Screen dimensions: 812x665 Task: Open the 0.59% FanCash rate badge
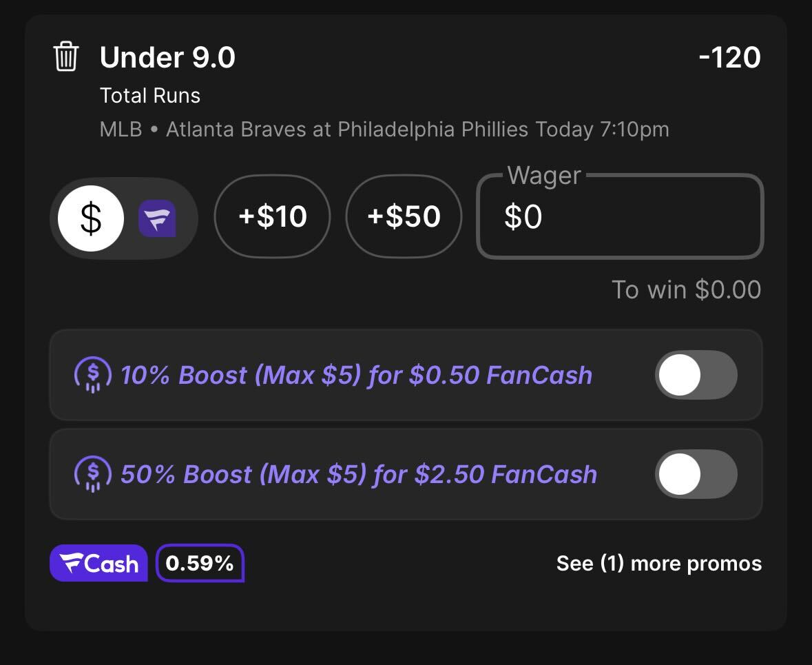tap(200, 563)
